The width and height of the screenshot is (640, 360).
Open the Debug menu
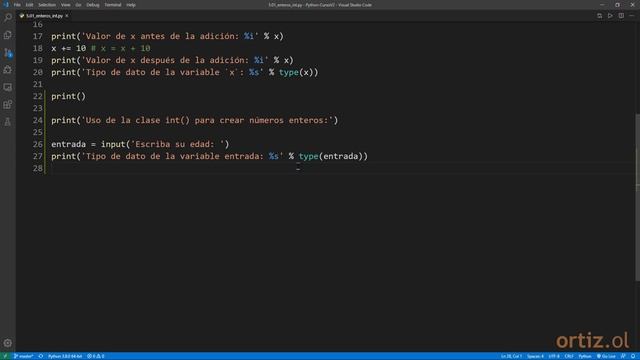pos(93,5)
